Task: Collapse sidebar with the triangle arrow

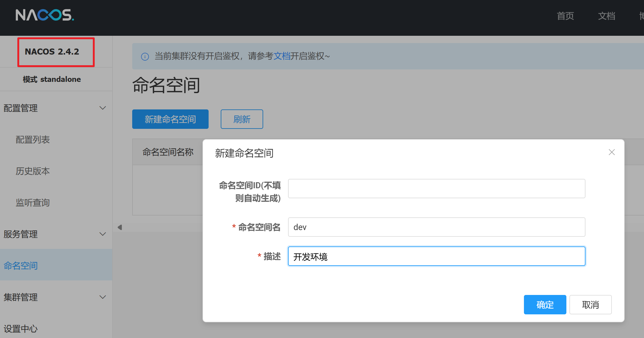Action: click(120, 227)
